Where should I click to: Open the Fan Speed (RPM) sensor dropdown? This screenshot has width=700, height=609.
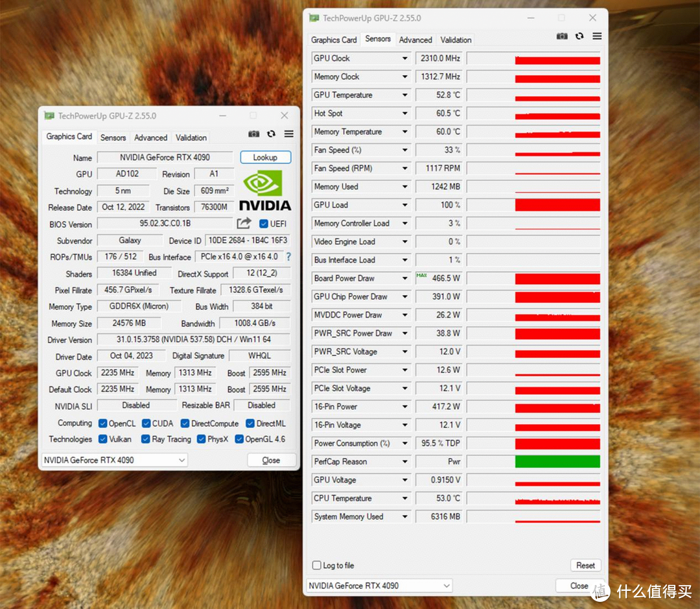(x=405, y=168)
